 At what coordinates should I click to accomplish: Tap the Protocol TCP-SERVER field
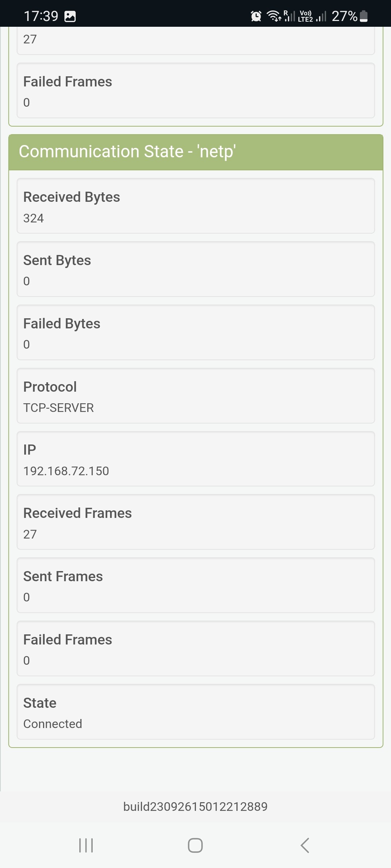195,396
